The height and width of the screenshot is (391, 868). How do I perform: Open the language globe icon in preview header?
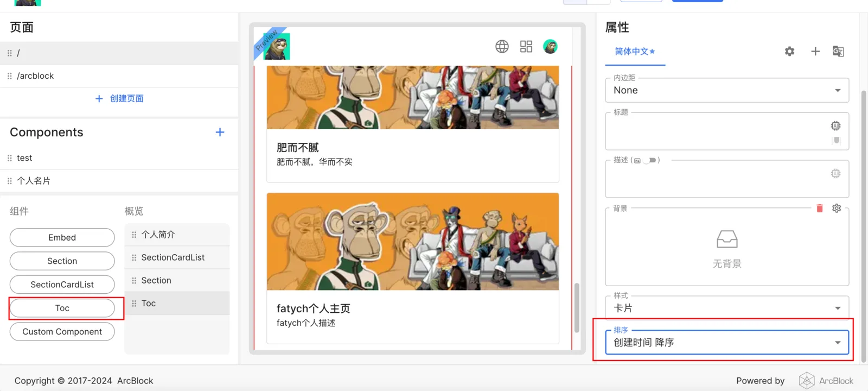pyautogui.click(x=502, y=47)
